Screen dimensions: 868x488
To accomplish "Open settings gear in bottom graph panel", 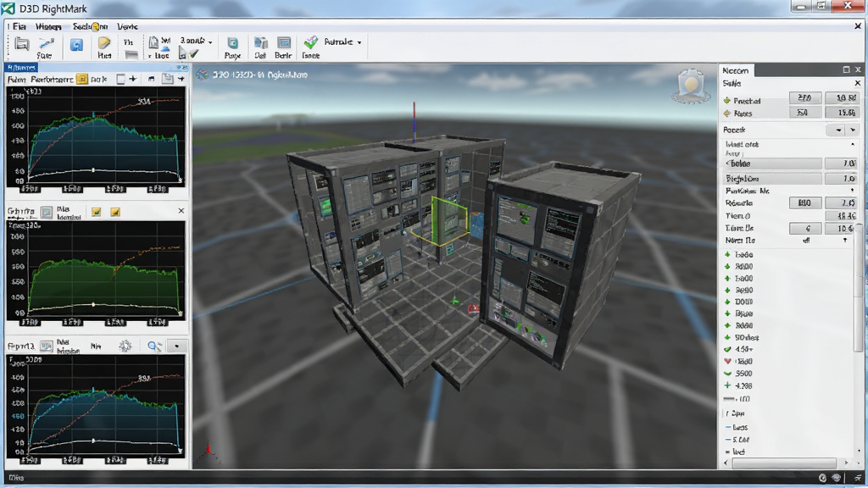I will point(125,346).
